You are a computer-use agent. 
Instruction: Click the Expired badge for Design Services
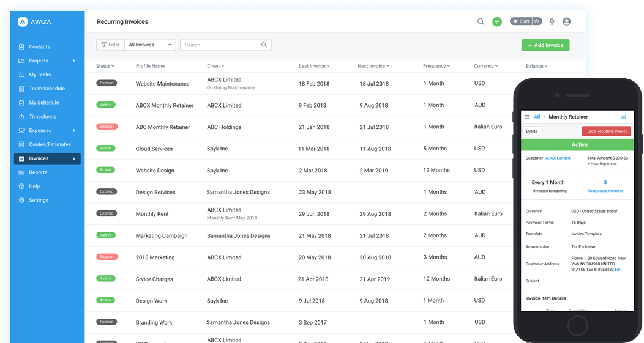[x=107, y=191]
